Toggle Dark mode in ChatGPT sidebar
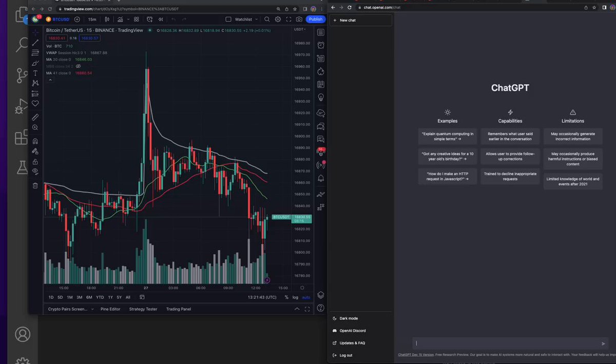Screen dimensions: 616x364 pyautogui.click(x=360, y=318)
